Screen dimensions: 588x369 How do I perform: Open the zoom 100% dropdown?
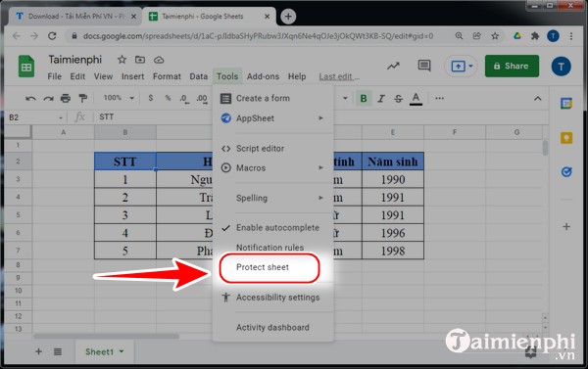[119, 98]
